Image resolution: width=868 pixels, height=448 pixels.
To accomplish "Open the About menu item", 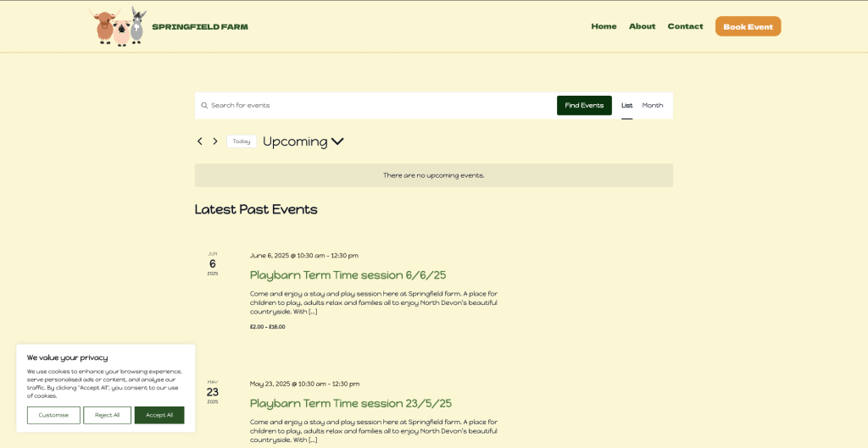I will [642, 26].
